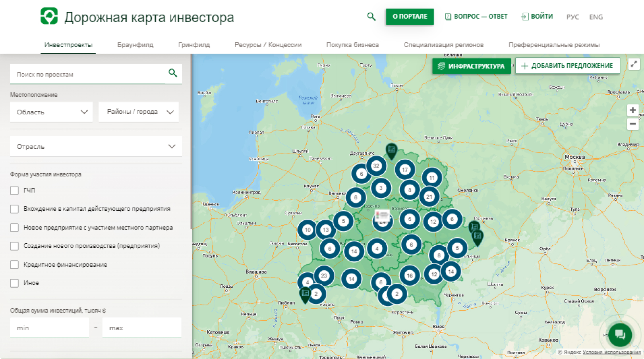The image size is (644, 359).
Task: Open Условия использования link
Action: tap(612, 352)
